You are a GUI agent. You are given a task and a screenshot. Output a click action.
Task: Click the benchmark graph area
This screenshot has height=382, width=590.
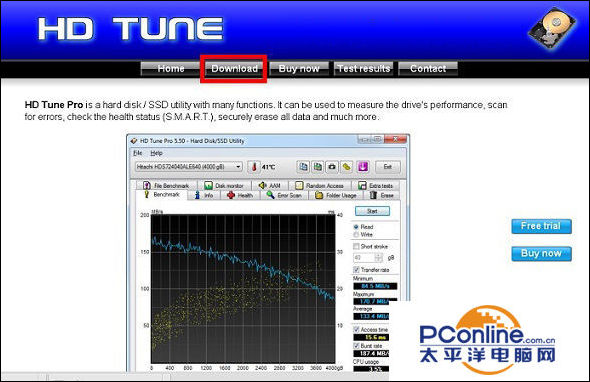coord(243,289)
